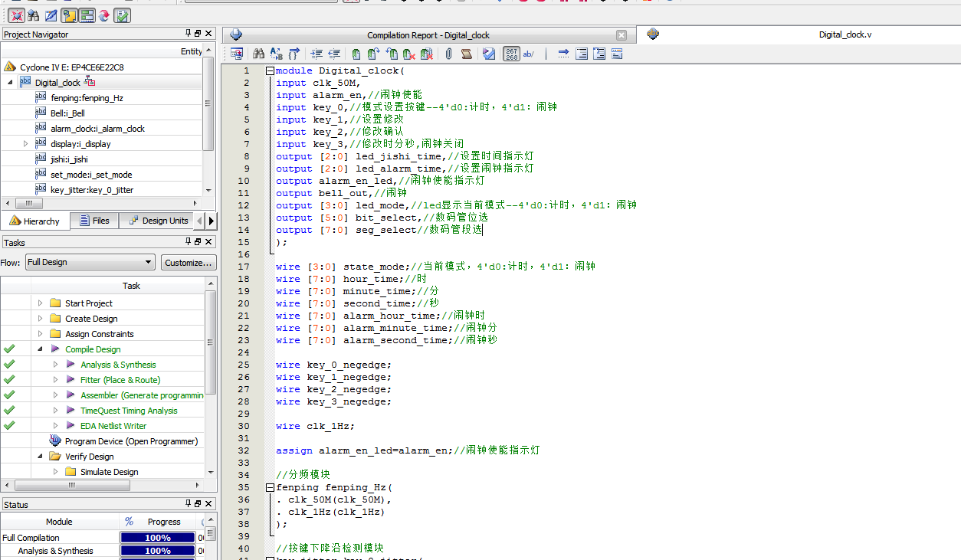Click the red circular arrows icon in top toolbar
Image resolution: width=961 pixels, height=560 pixels.
104,15
